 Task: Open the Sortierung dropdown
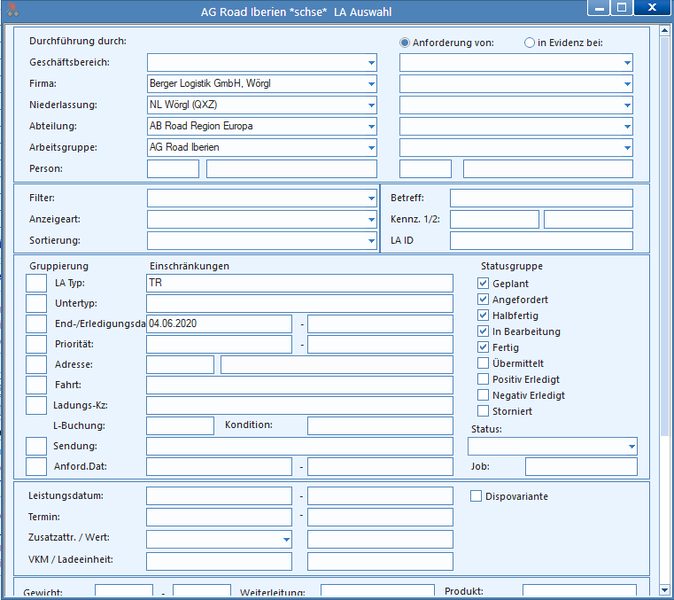[x=371, y=241]
